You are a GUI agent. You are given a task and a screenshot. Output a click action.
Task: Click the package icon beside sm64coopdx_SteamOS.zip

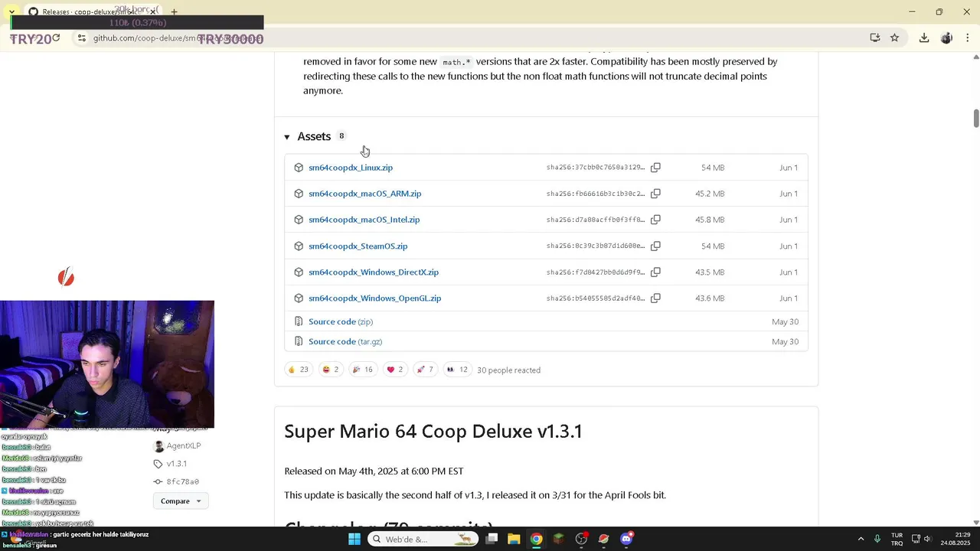(299, 246)
